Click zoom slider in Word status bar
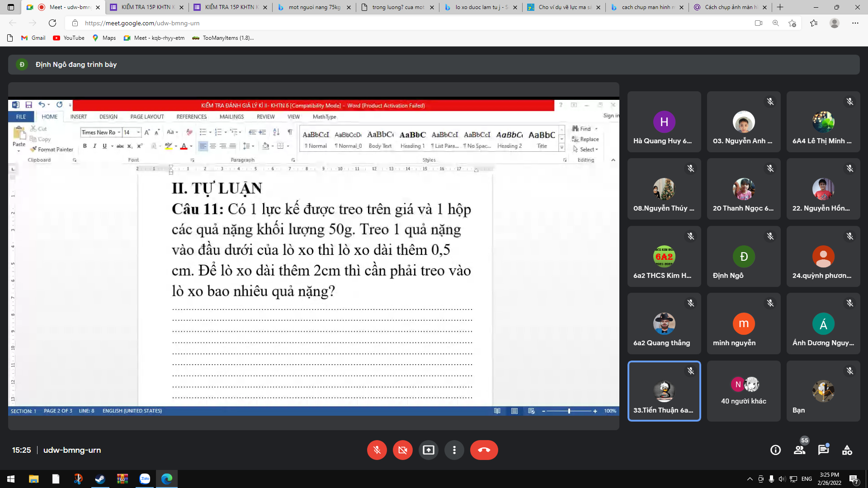Image resolution: width=868 pixels, height=488 pixels. click(x=569, y=411)
